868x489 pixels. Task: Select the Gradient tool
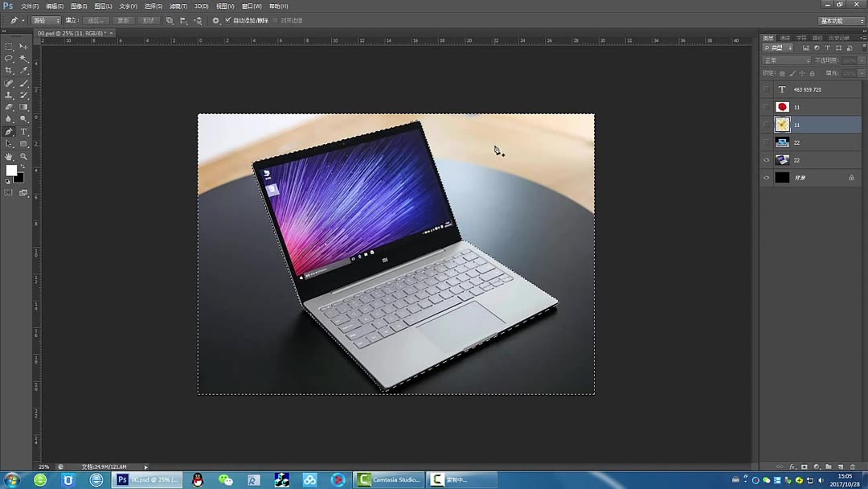[23, 107]
